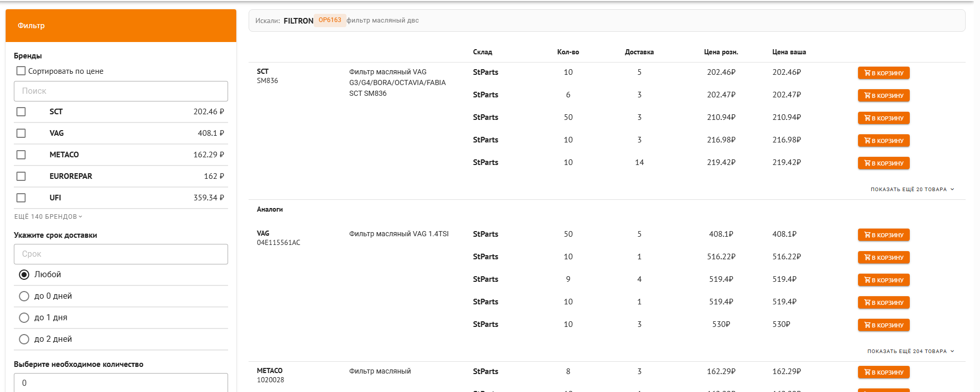Select 'до 0 дней' delivery option
This screenshot has width=980, height=392.
[24, 296]
